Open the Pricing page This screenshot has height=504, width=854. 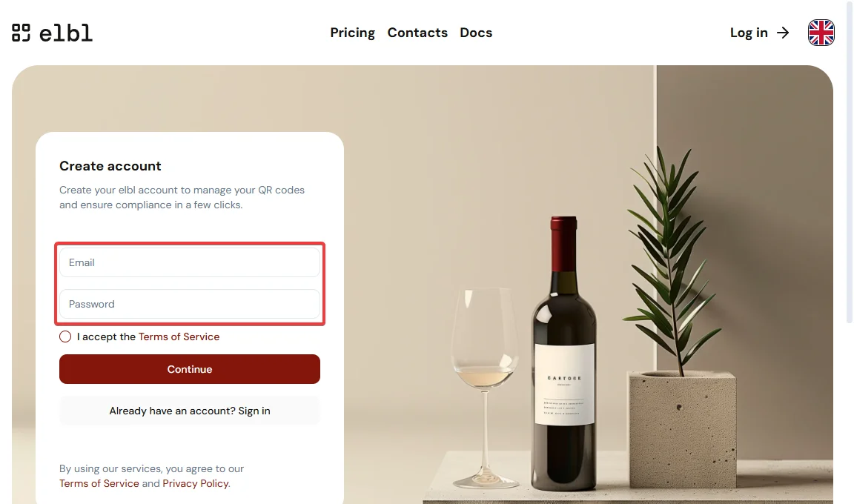[352, 33]
